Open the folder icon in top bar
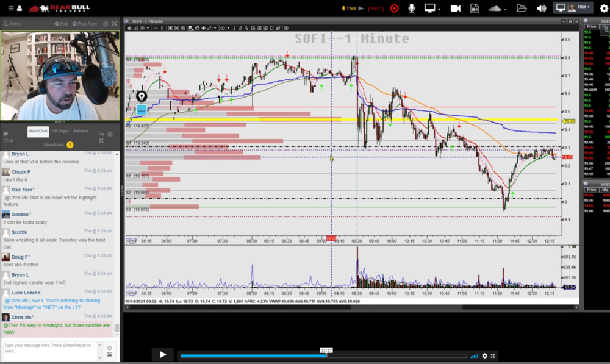The height and width of the screenshot is (364, 610). (x=522, y=8)
